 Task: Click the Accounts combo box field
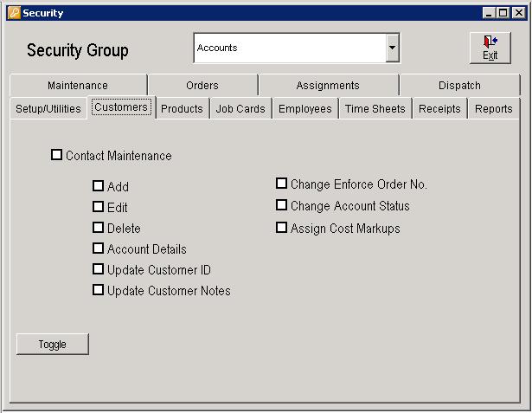(x=289, y=48)
